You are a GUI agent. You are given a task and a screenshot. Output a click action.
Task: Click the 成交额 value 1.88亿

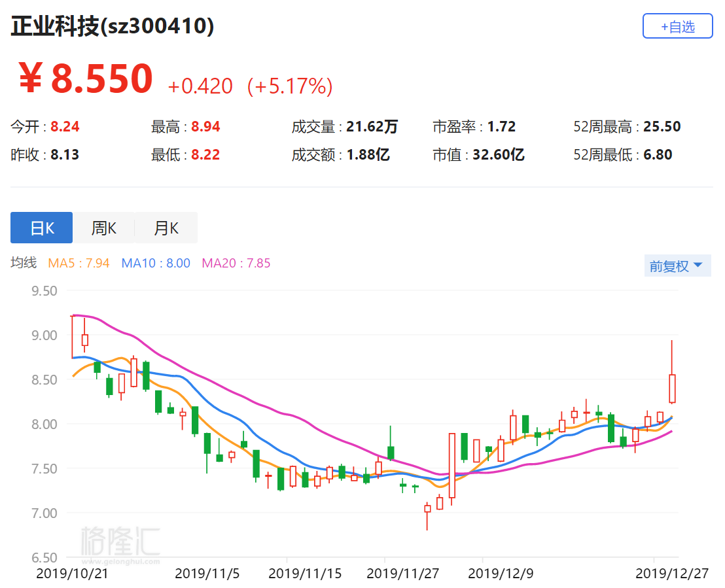[x=368, y=154]
